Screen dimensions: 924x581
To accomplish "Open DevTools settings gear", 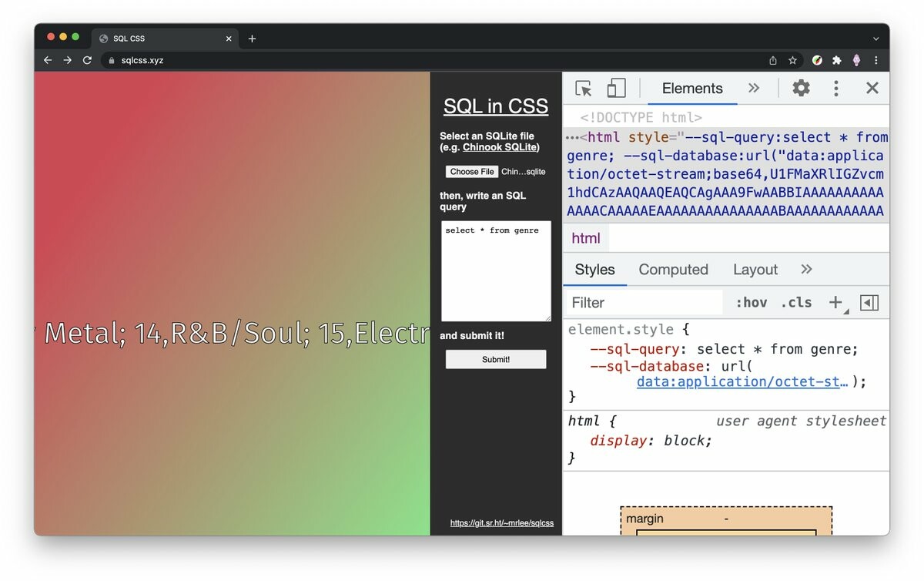I will (x=801, y=88).
